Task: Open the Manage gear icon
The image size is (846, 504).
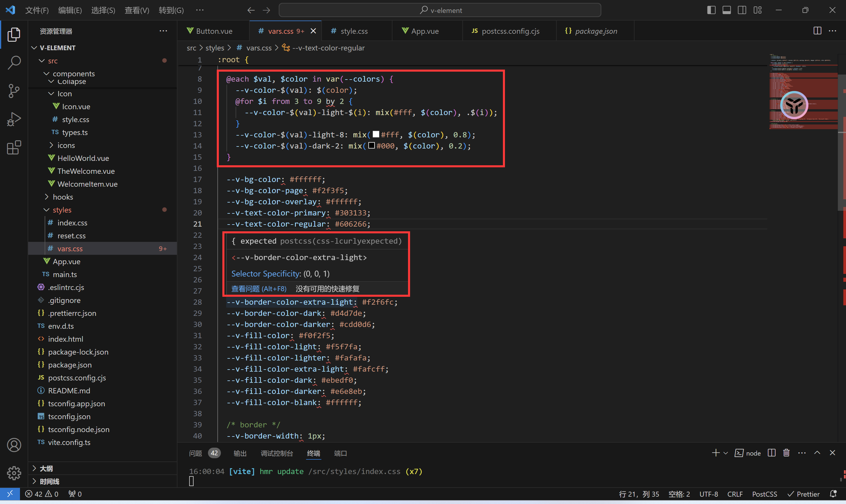Action: (x=14, y=473)
